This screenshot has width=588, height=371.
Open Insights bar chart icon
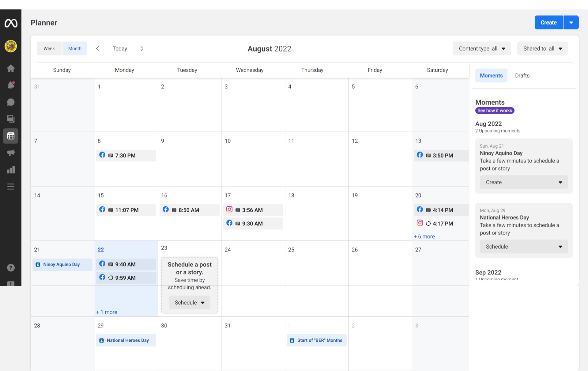point(11,170)
